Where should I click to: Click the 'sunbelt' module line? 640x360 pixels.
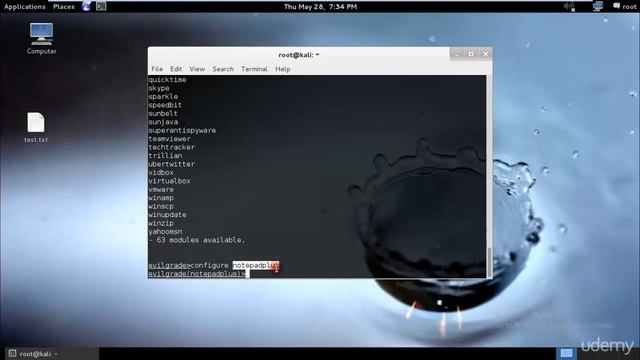pos(163,113)
